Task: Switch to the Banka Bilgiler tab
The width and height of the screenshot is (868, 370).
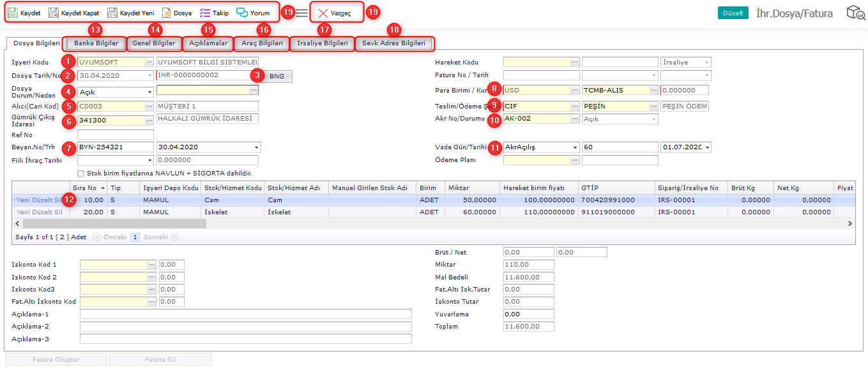Action: click(x=96, y=43)
